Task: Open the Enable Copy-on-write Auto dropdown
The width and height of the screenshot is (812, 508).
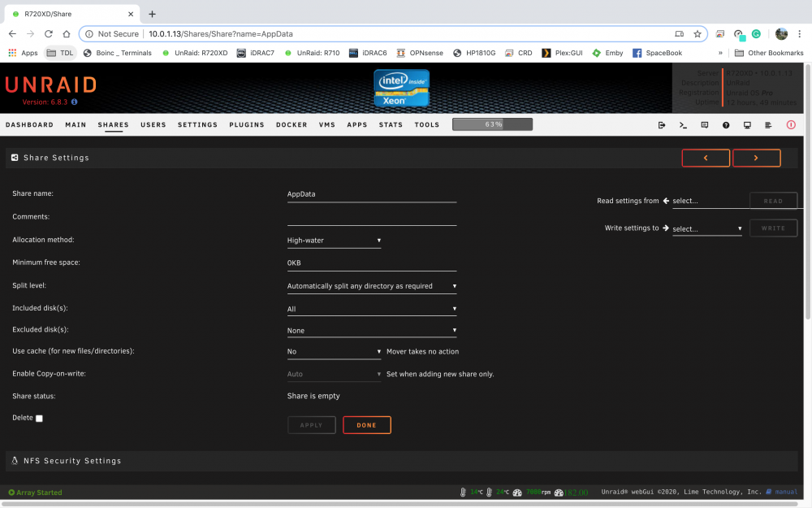Action: 334,374
